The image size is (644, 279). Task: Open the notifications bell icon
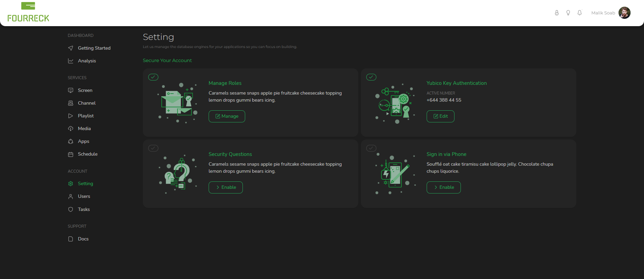(579, 13)
